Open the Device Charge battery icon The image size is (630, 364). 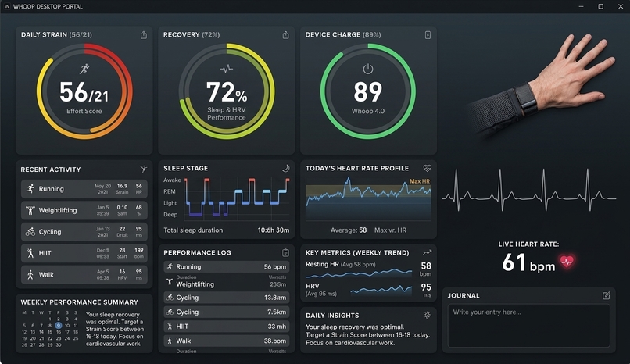[x=428, y=35]
